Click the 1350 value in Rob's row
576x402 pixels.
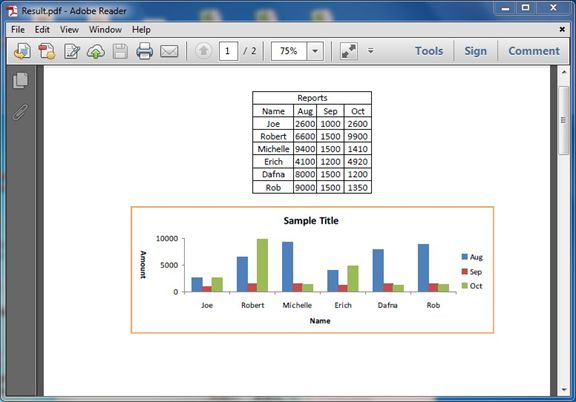coord(358,187)
